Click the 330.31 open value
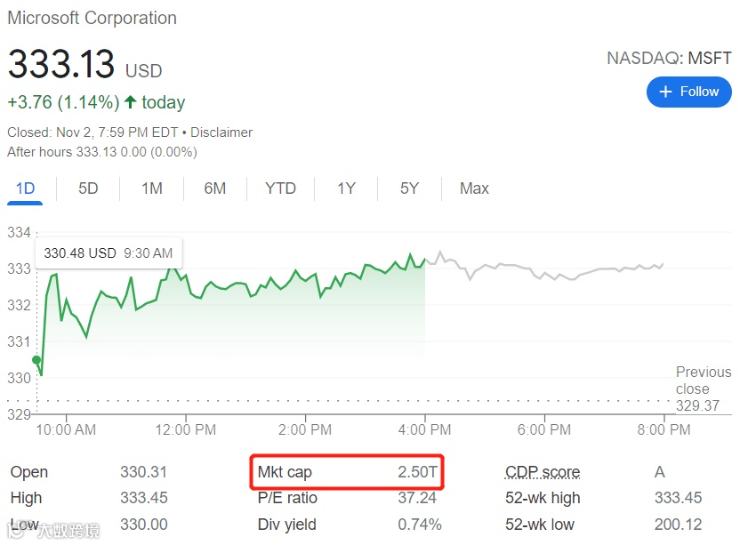This screenshot has height=545, width=756. tap(144, 472)
